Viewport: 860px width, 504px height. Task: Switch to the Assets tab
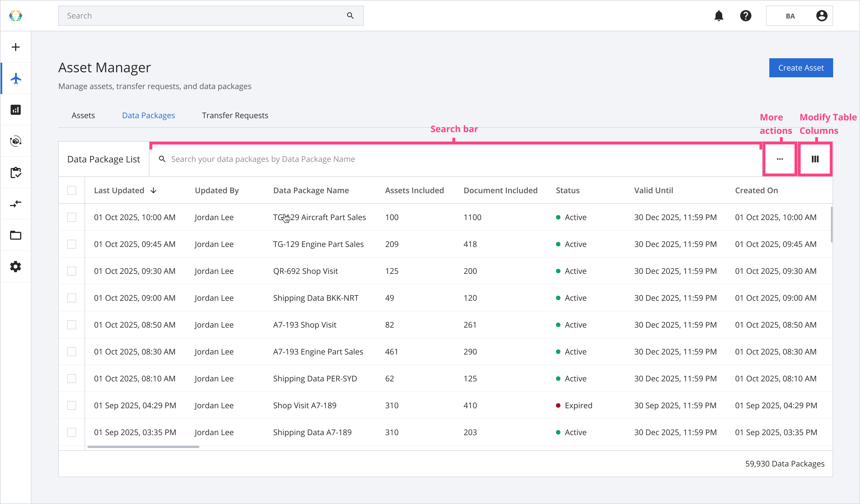click(83, 115)
